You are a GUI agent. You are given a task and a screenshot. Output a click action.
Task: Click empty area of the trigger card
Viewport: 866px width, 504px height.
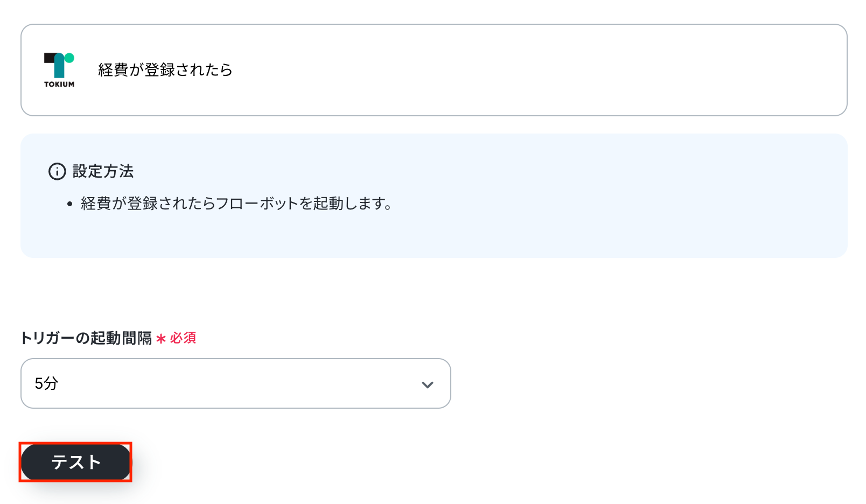coord(539,70)
